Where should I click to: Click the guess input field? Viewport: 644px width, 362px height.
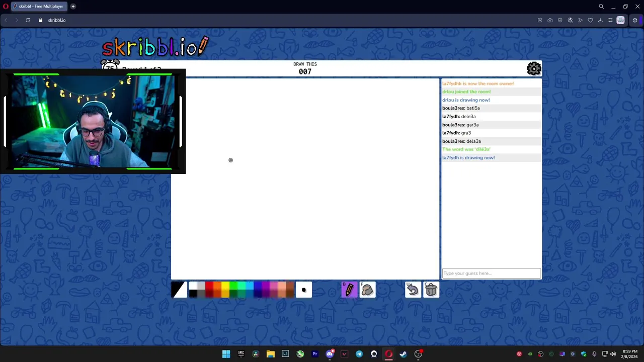491,273
